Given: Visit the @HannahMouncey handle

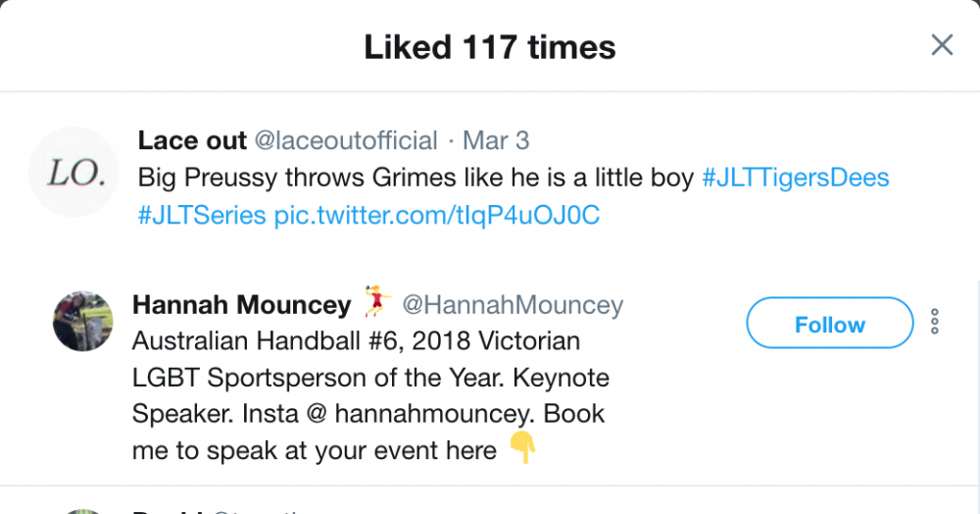Looking at the screenshot, I should [513, 305].
